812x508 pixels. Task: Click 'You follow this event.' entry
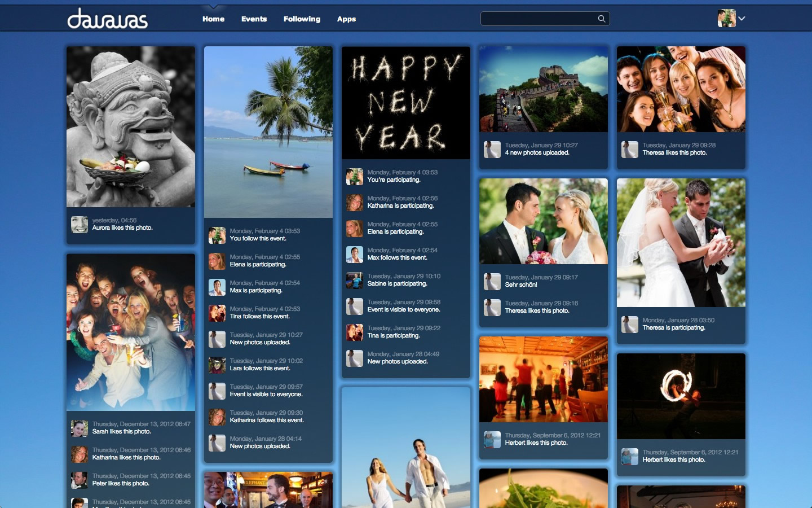tap(258, 239)
